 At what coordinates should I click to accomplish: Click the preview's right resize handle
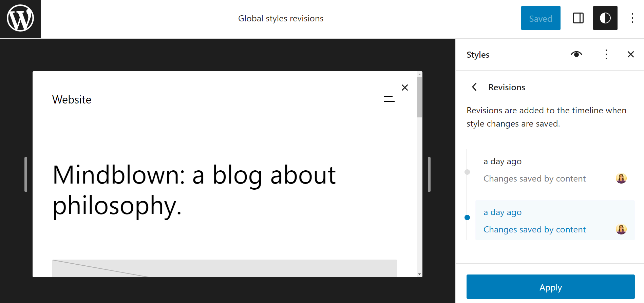pyautogui.click(x=429, y=174)
